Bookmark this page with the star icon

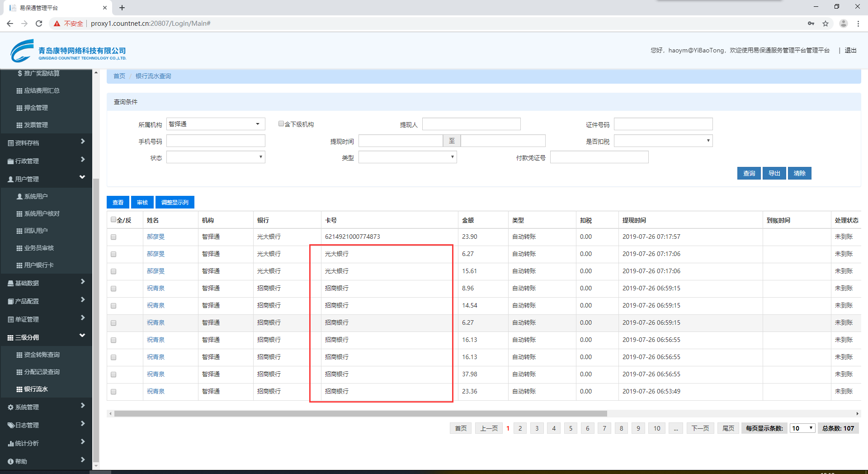coord(826,24)
